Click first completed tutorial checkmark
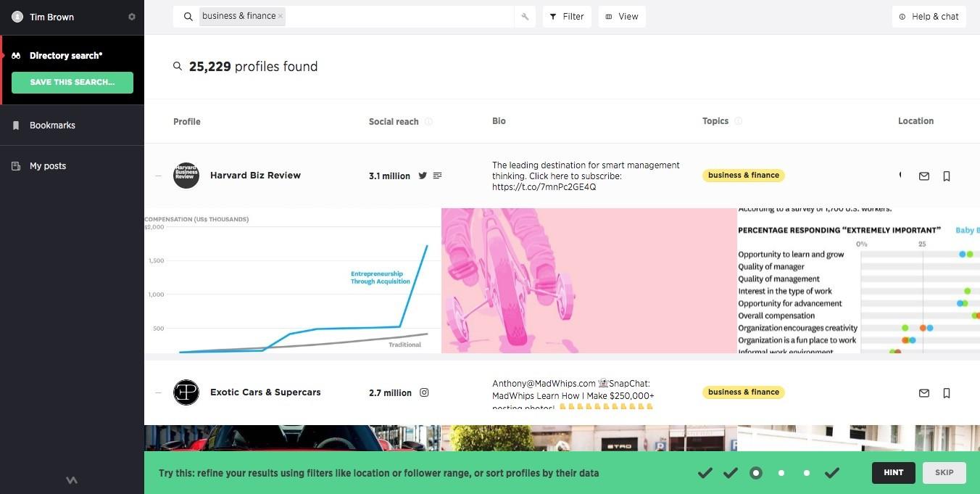Screen dimensions: 980x494 coord(705,473)
